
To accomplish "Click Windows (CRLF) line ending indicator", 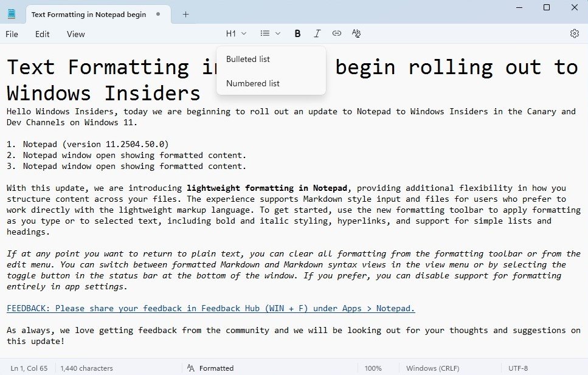I will point(433,368).
